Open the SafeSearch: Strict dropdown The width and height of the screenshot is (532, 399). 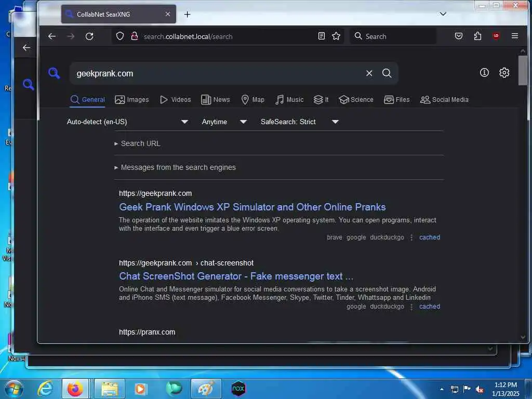pyautogui.click(x=300, y=122)
